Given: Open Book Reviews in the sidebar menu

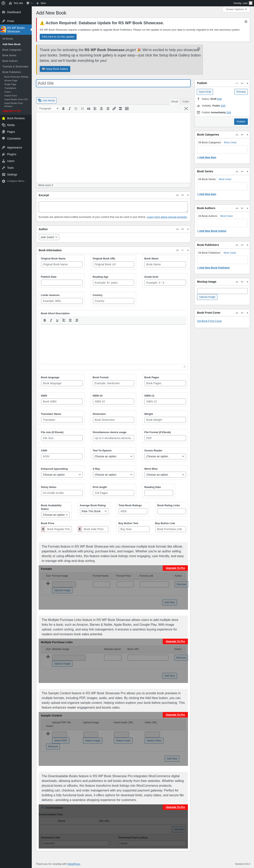Looking at the screenshot, I should 16,118.
